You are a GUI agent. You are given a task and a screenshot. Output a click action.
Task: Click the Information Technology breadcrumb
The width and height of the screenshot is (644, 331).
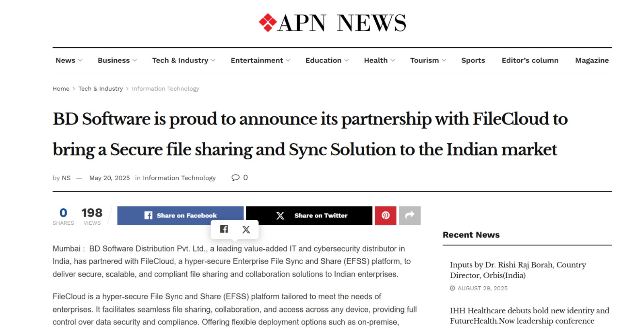click(x=165, y=89)
